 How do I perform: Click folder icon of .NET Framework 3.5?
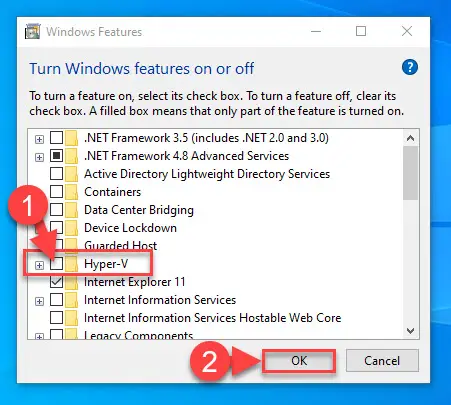71,138
